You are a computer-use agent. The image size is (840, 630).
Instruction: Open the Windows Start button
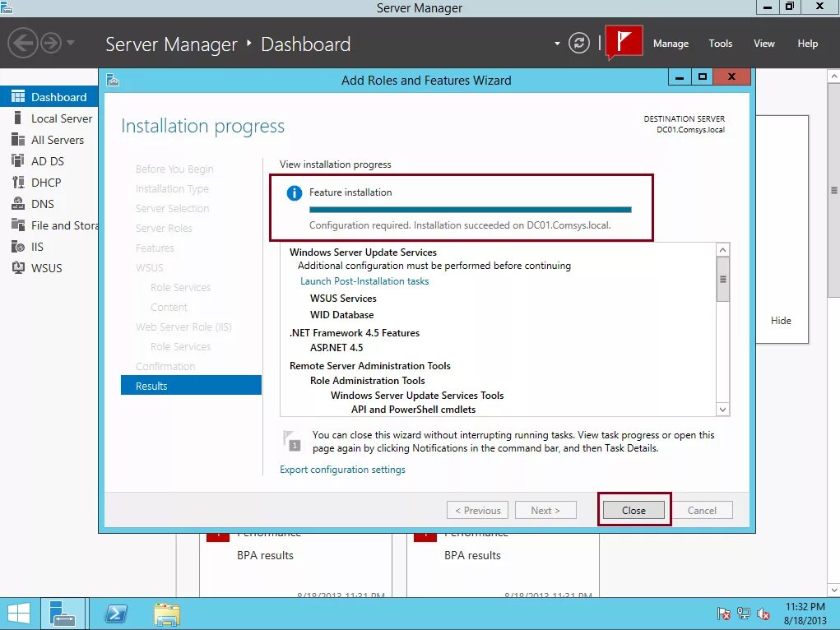[x=19, y=614]
